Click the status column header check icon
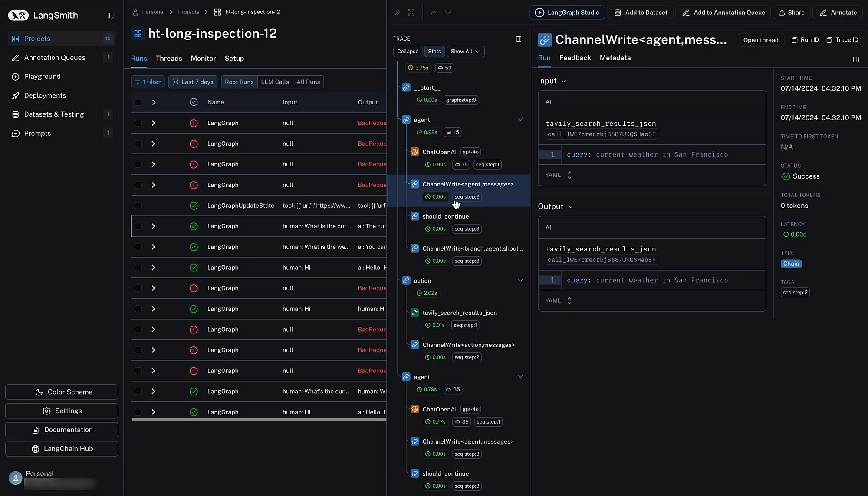The width and height of the screenshot is (868, 496). pyautogui.click(x=194, y=102)
